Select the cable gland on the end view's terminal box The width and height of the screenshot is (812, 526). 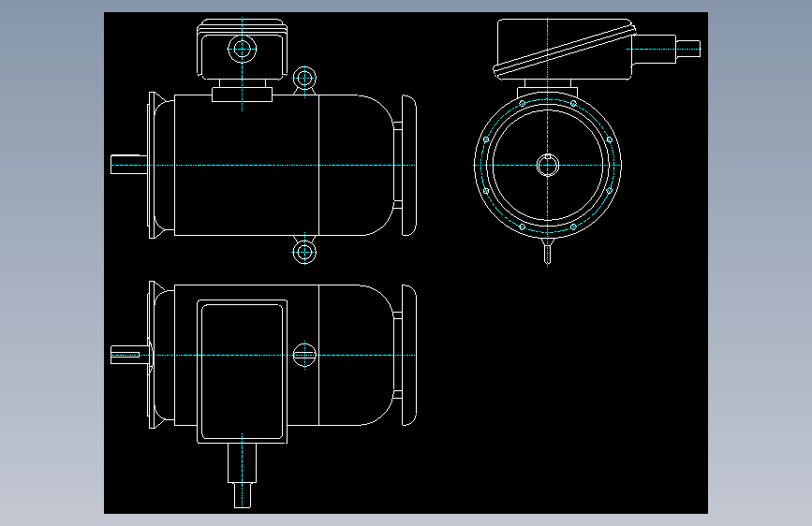coord(666,50)
